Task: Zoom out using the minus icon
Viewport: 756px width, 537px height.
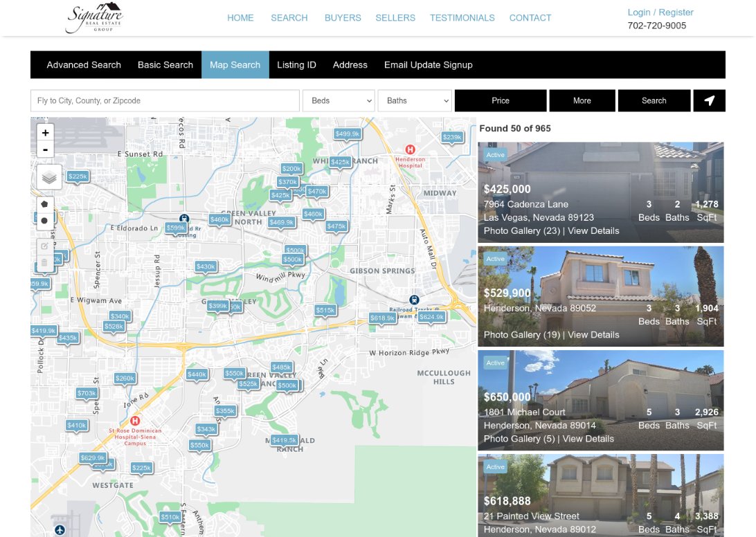Action: coord(45,149)
